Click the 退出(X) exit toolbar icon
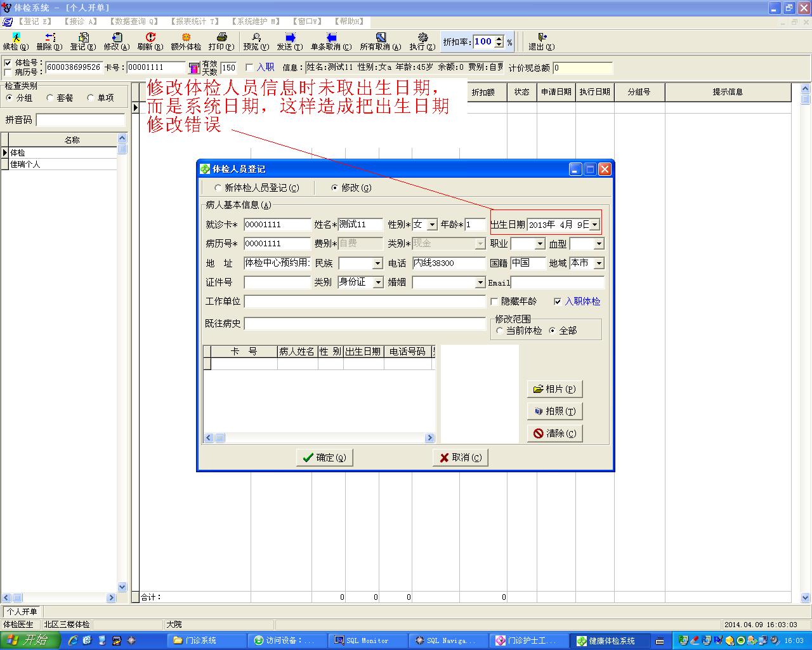The image size is (812, 650). tap(542, 42)
